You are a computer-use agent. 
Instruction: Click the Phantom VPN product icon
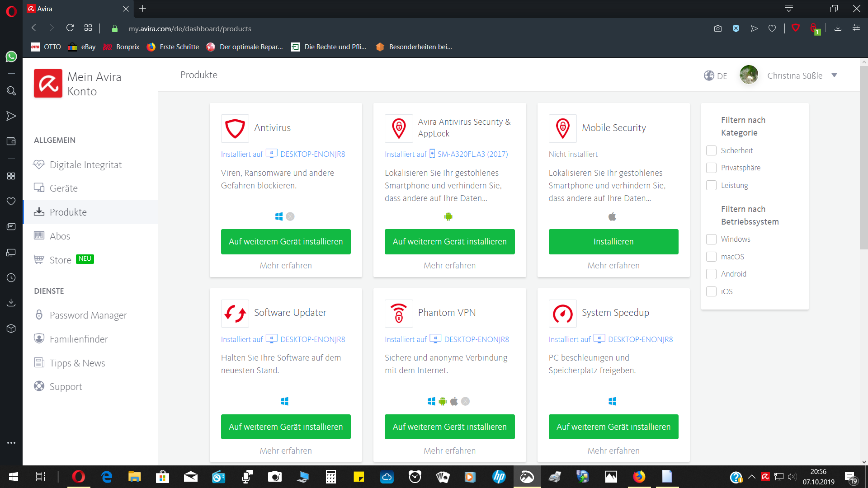coord(399,313)
